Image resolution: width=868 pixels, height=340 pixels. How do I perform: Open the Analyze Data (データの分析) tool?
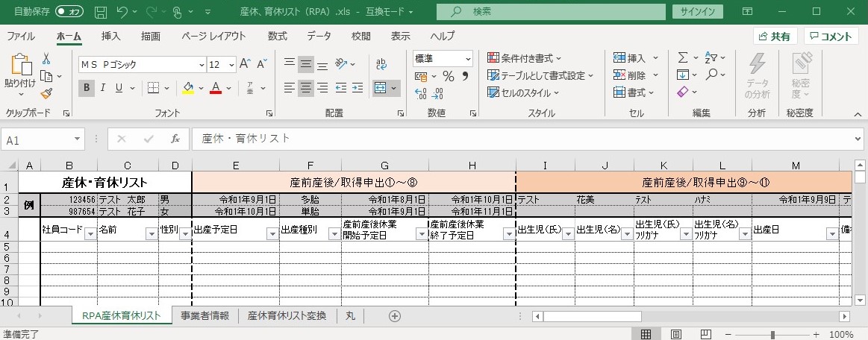[x=757, y=75]
